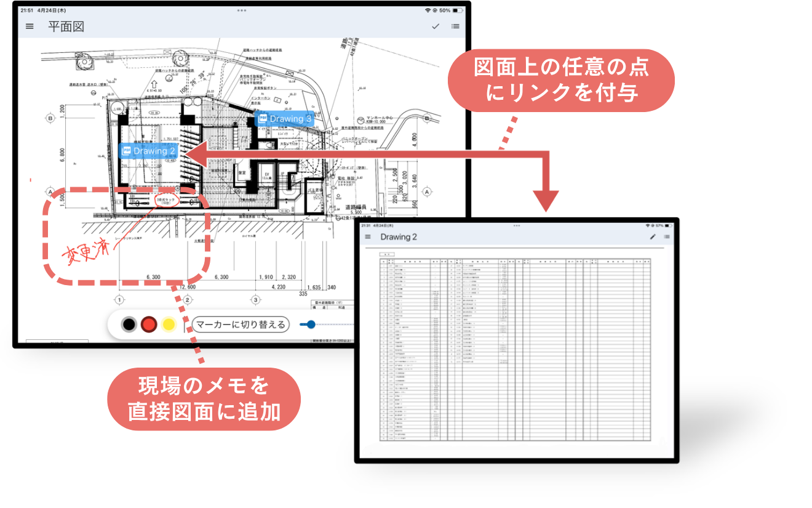The image size is (812, 508).
Task: Open the annotation list icon beside the checkmark
Action: [x=455, y=26]
